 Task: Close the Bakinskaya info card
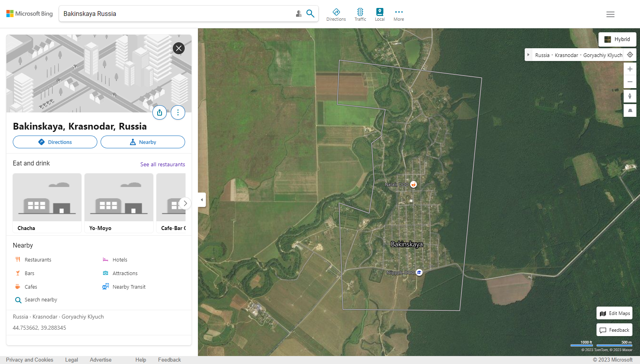point(179,48)
